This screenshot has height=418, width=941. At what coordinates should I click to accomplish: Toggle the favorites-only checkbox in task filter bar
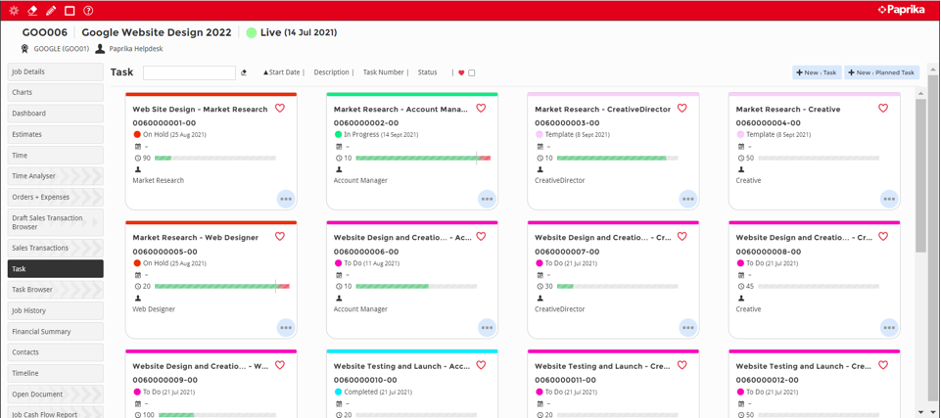pyautogui.click(x=472, y=73)
